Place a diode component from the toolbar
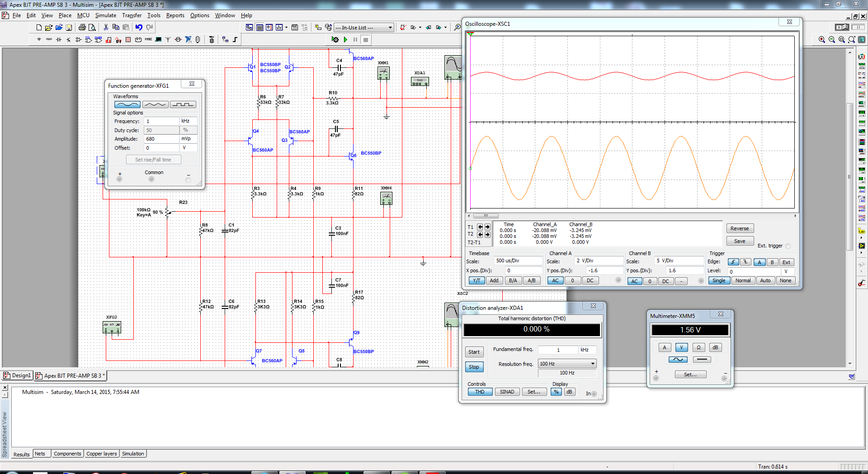The height and width of the screenshot is (474, 868). tap(59, 40)
